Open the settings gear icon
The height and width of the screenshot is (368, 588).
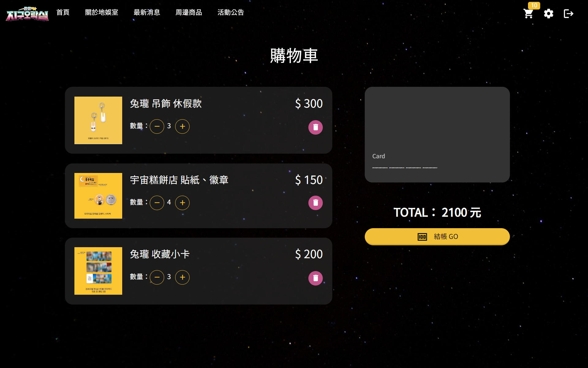point(548,13)
